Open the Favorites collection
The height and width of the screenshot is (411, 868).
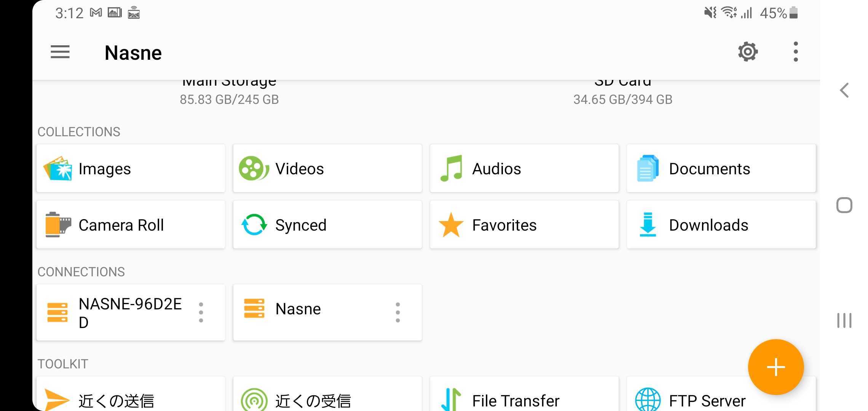(x=524, y=225)
